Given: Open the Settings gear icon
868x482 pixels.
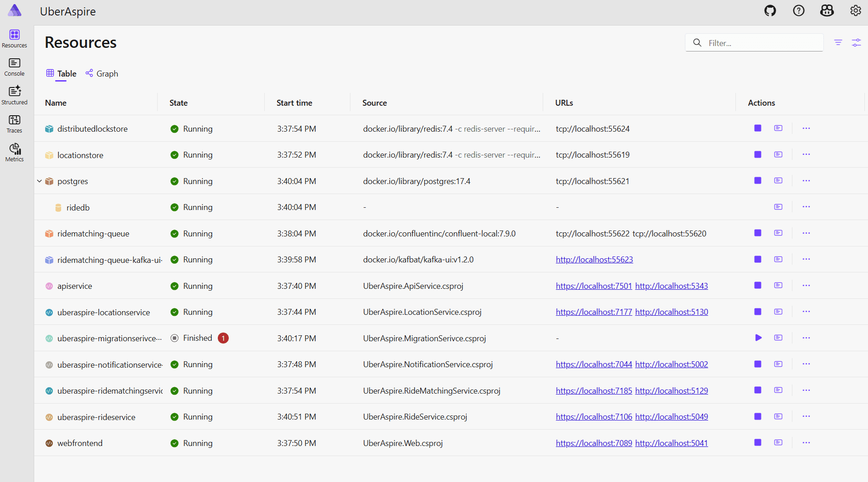Looking at the screenshot, I should click(x=856, y=10).
